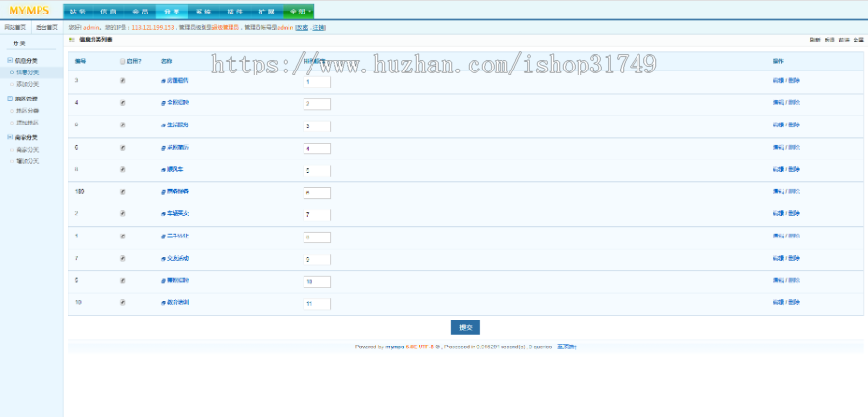Toggle the 启用? select-all header checkbox
This screenshot has height=417, width=868.
click(122, 62)
